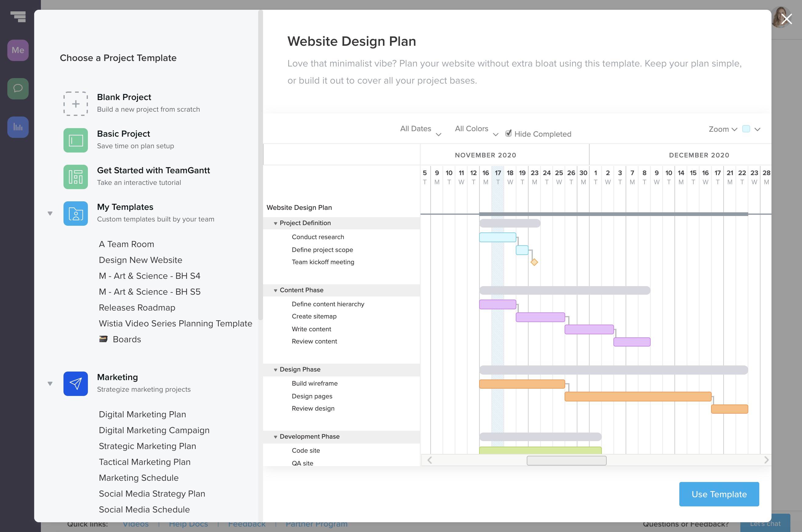Toggle the Hide Completed checkbox
This screenshot has height=532, width=802.
coord(508,133)
